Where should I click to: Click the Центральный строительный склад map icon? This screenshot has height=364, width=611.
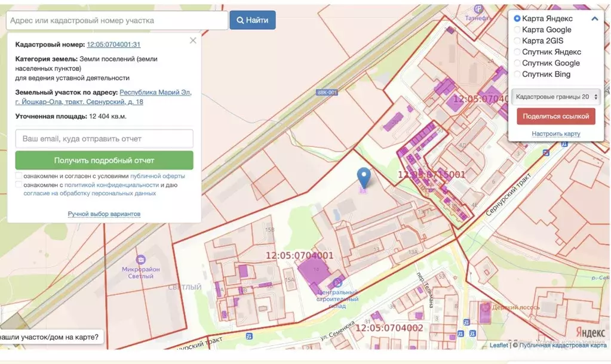(337, 283)
